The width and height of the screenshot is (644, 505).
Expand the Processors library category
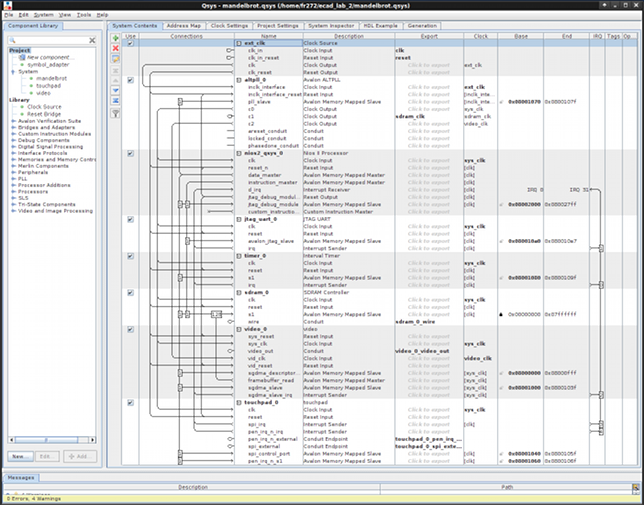(x=13, y=190)
